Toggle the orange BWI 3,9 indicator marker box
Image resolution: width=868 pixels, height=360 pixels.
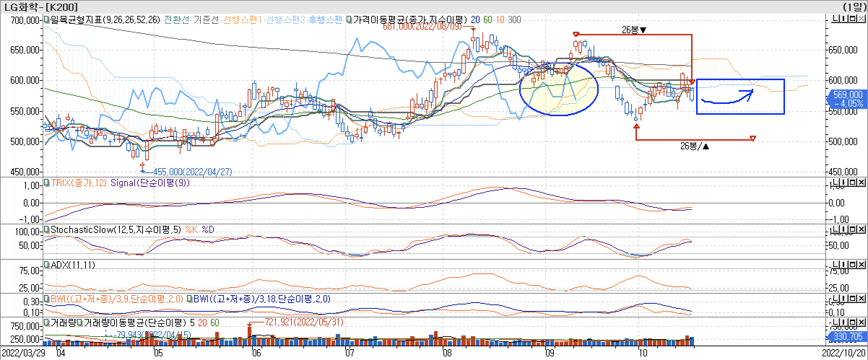pyautogui.click(x=47, y=299)
